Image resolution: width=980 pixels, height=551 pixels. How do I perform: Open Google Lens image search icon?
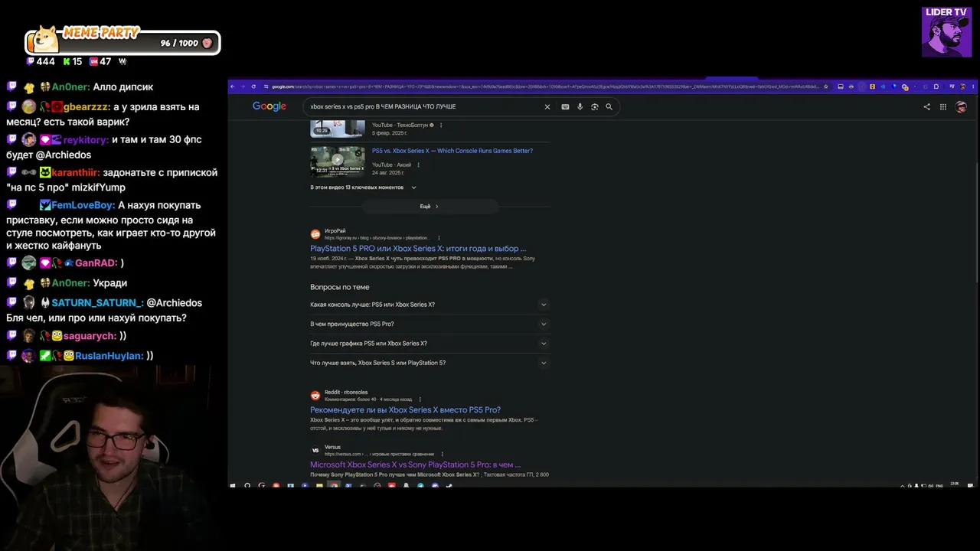click(x=594, y=107)
